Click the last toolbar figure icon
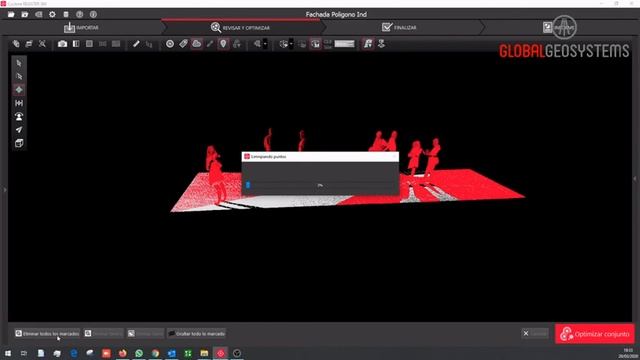Image resolution: width=640 pixels, height=360 pixels. click(382, 44)
